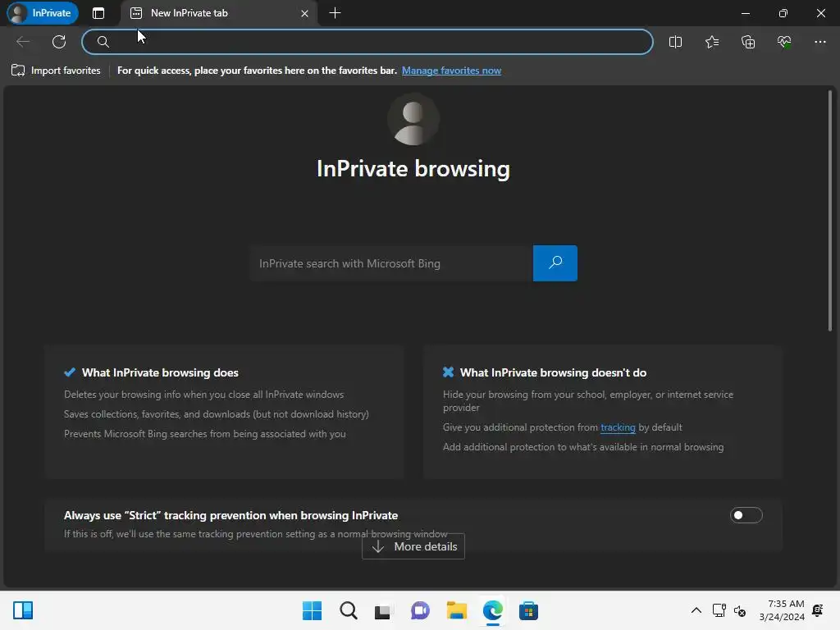Image resolution: width=840 pixels, height=630 pixels.
Task: Click the network status tray icon
Action: pyautogui.click(x=719, y=610)
